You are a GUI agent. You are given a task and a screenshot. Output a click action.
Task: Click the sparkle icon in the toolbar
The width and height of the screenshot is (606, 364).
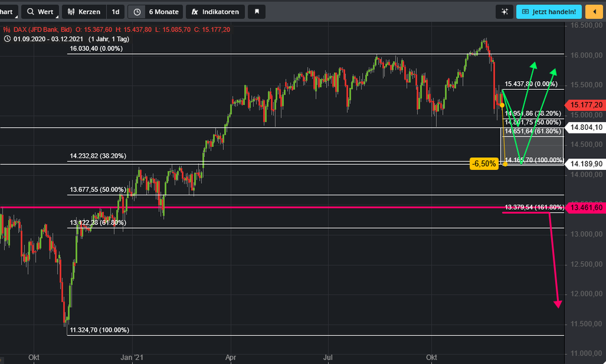click(x=503, y=12)
